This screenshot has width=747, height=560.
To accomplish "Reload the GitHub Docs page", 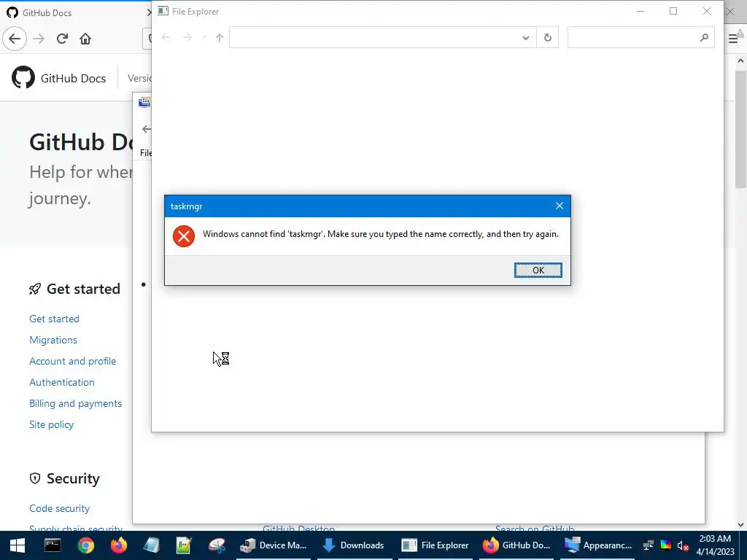I will click(62, 39).
